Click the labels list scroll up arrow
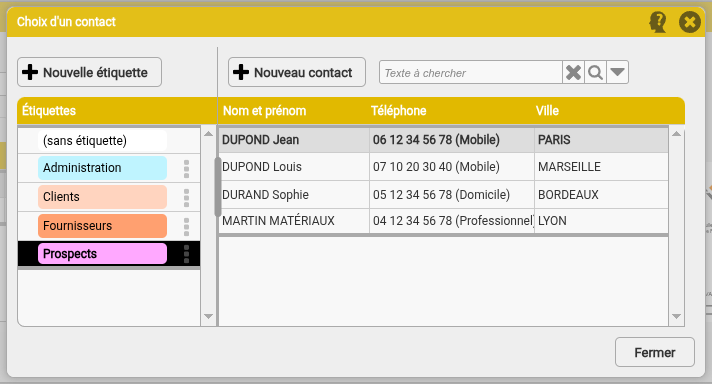712x384 pixels. pos(208,134)
